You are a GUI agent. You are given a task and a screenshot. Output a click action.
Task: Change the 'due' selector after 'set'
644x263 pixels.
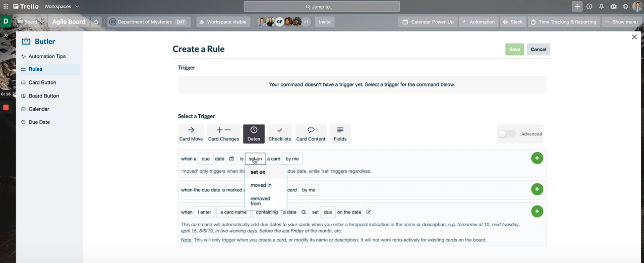point(328,212)
